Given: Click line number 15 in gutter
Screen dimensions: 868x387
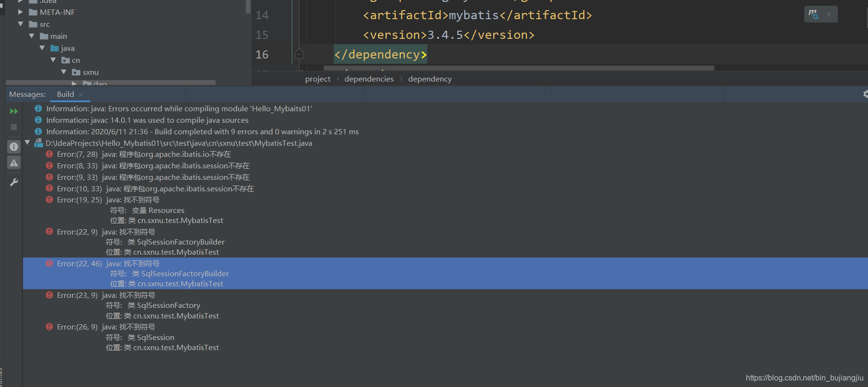Looking at the screenshot, I should click(x=262, y=35).
